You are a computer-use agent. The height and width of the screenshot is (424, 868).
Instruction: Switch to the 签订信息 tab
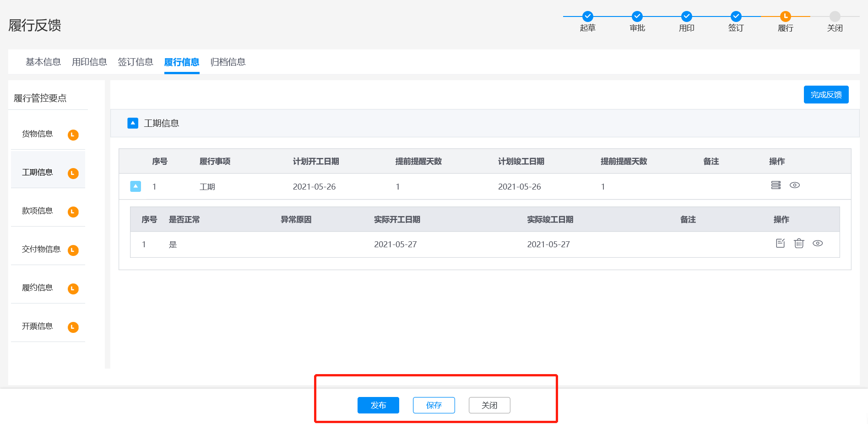click(136, 62)
